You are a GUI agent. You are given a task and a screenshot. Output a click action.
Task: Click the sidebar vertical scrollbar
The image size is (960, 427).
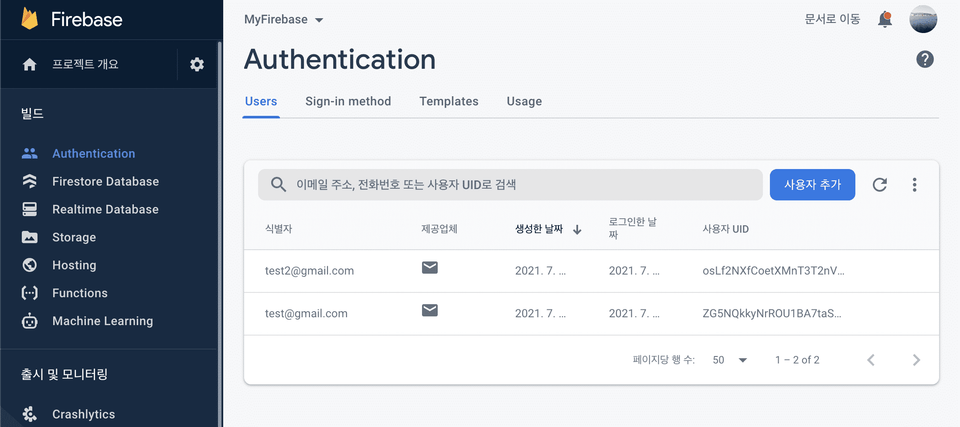coord(219,233)
